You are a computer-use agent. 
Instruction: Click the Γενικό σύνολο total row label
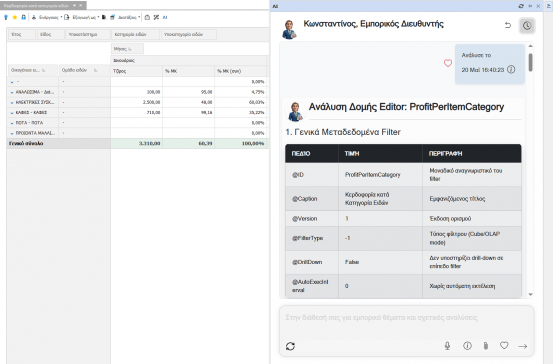(x=59, y=144)
